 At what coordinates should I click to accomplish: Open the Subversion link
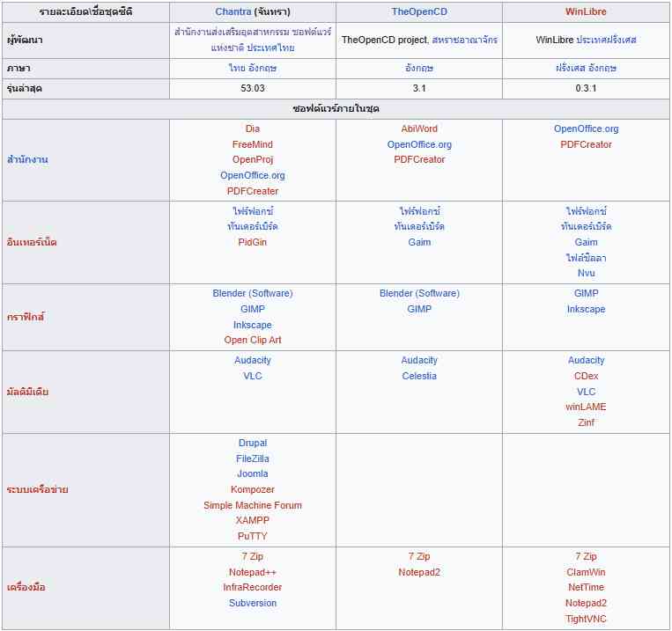(x=253, y=603)
